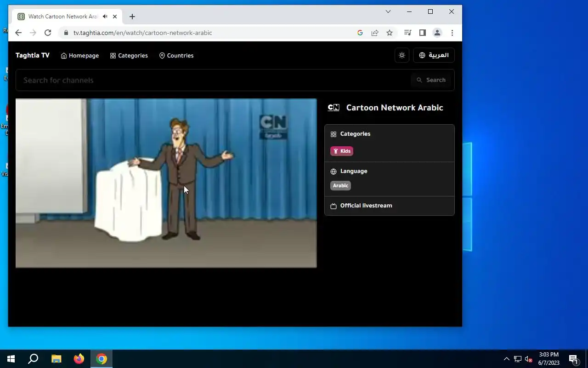Select the Kids category tag
Image resolution: width=588 pixels, height=368 pixels.
point(342,151)
